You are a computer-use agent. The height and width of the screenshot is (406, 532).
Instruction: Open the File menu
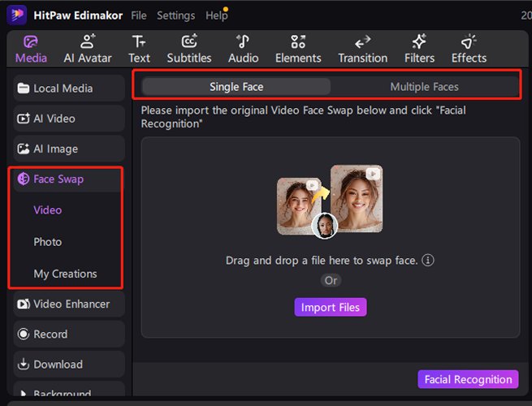[139, 15]
